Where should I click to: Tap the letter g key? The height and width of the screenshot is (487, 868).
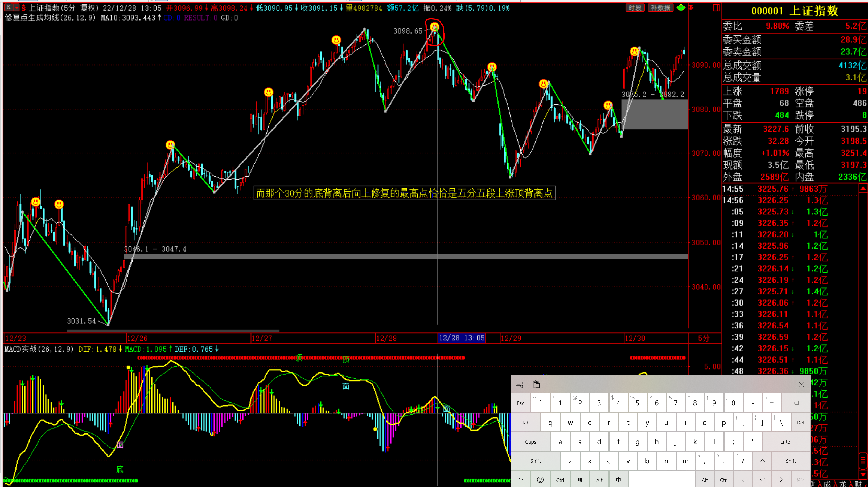(x=637, y=442)
